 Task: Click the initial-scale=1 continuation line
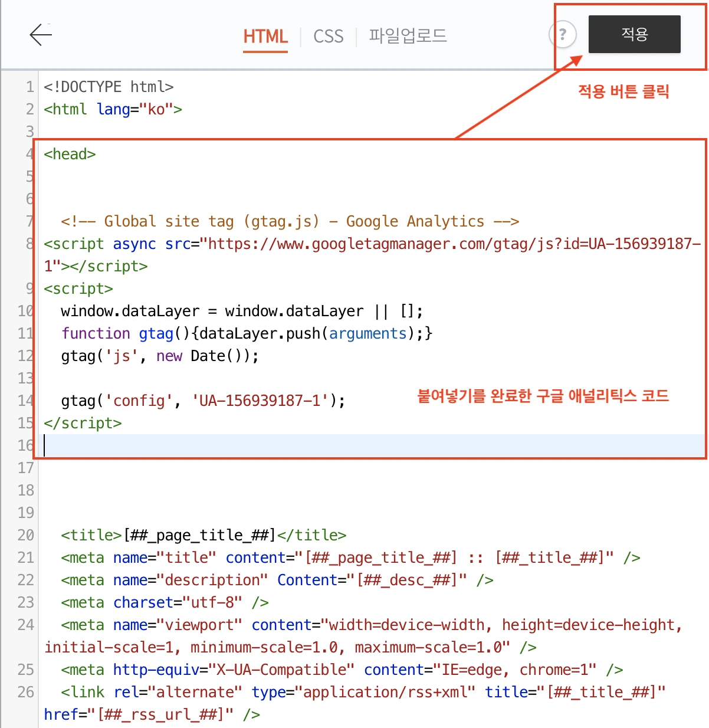[290, 647]
